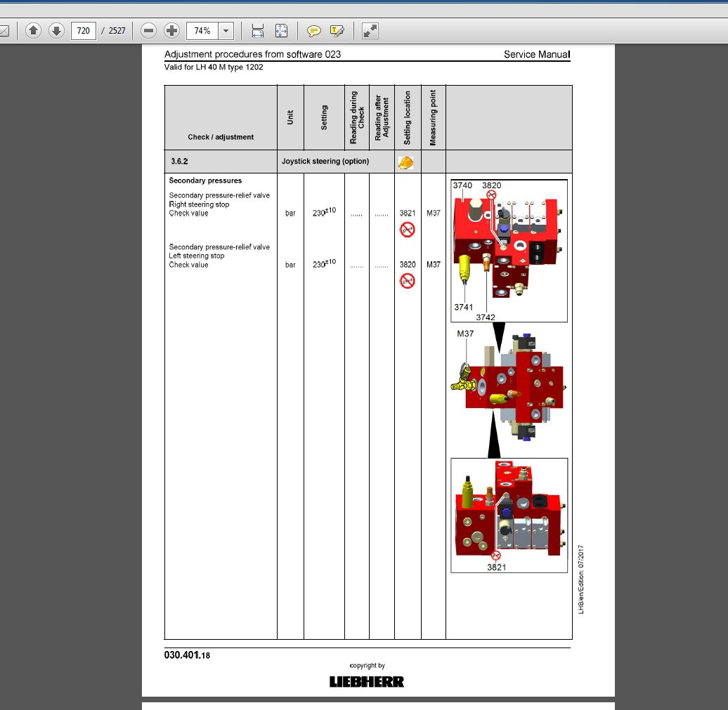Screen dimensions: 728x710
Task: Click 'Valid for LH 40 M type 1202' text
Action: tap(214, 67)
